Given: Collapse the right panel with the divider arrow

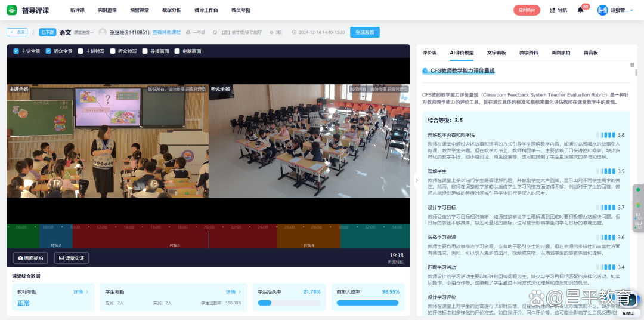Looking at the screenshot, I should [x=416, y=180].
